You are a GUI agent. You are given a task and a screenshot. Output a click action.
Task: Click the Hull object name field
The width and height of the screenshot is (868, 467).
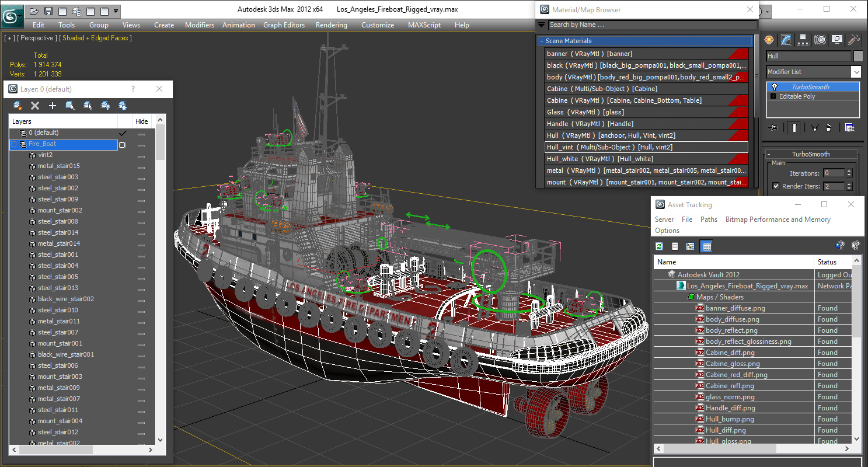pos(808,56)
